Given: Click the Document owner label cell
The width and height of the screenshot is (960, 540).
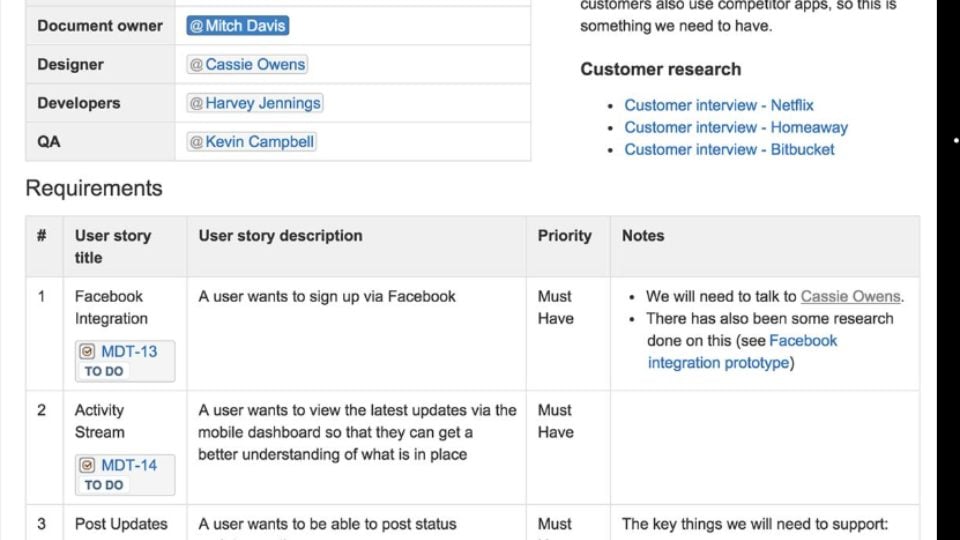Looking at the screenshot, I should pos(100,26).
